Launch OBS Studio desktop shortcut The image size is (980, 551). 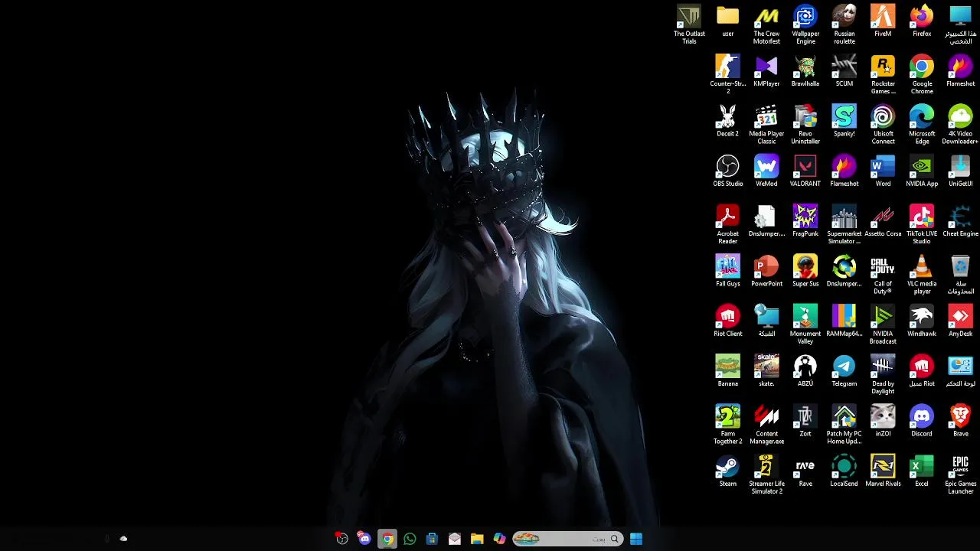pyautogui.click(x=727, y=171)
